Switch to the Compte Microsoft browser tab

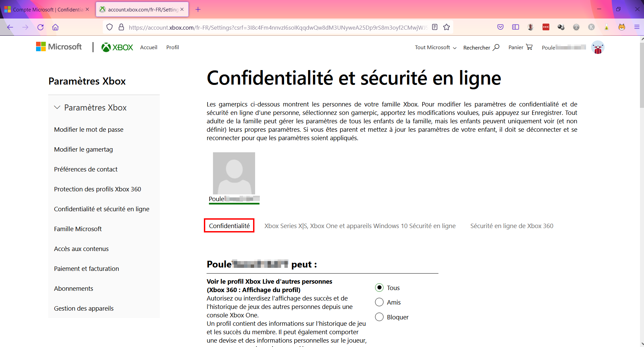(x=47, y=9)
